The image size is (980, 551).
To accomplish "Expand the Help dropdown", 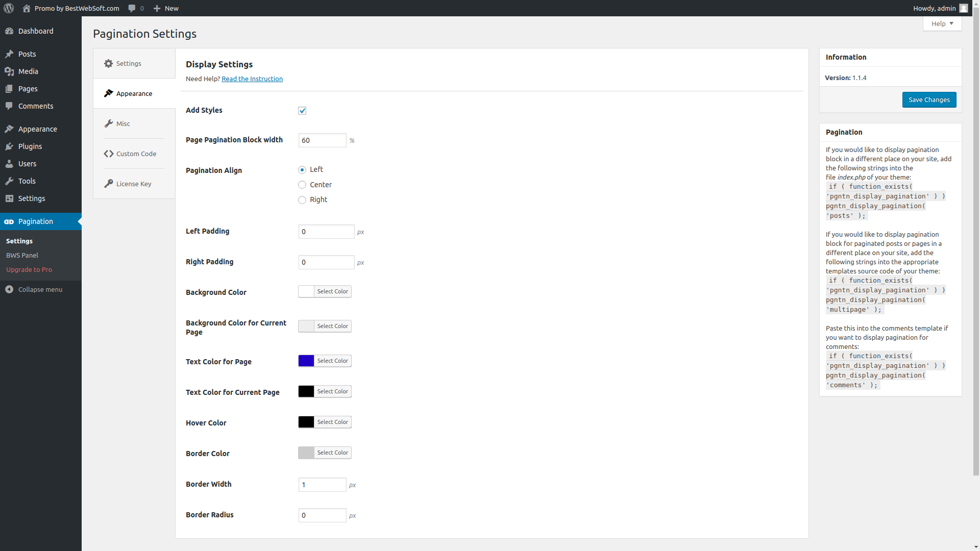I will coord(942,23).
